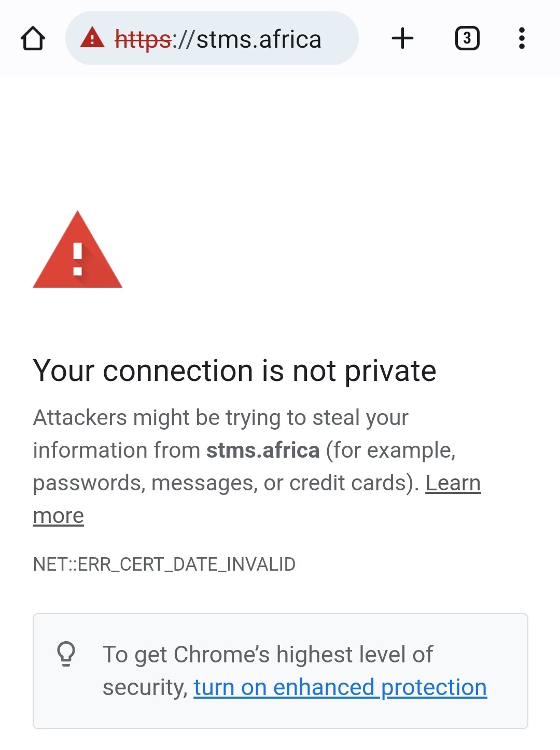Click 'Attackers might be trying' text line
This screenshot has height=750, width=560.
220,418
